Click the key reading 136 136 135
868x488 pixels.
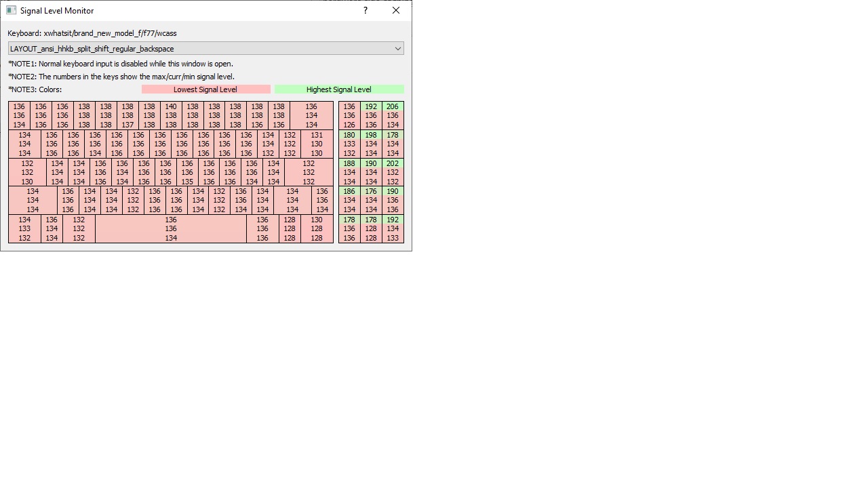tap(187, 172)
